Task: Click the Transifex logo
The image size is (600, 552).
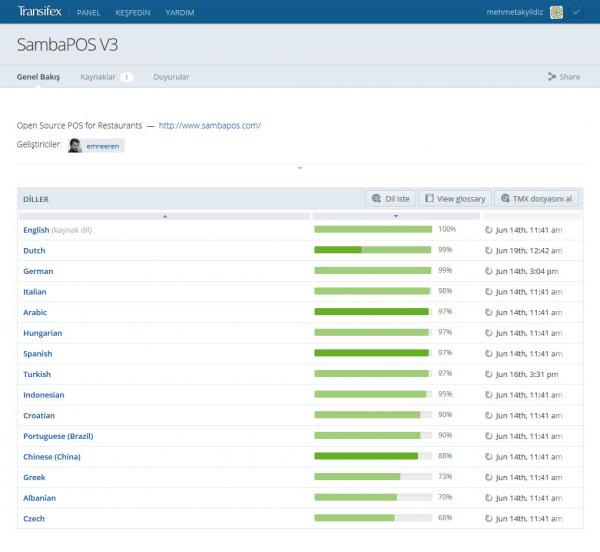Action: point(38,12)
